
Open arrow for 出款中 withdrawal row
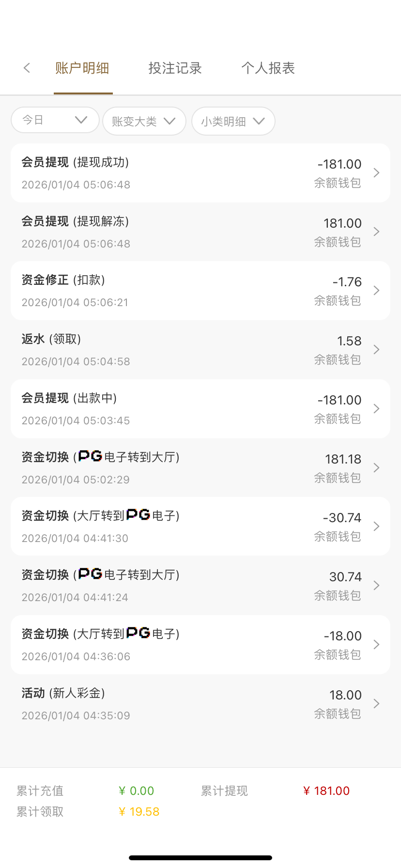(x=376, y=409)
